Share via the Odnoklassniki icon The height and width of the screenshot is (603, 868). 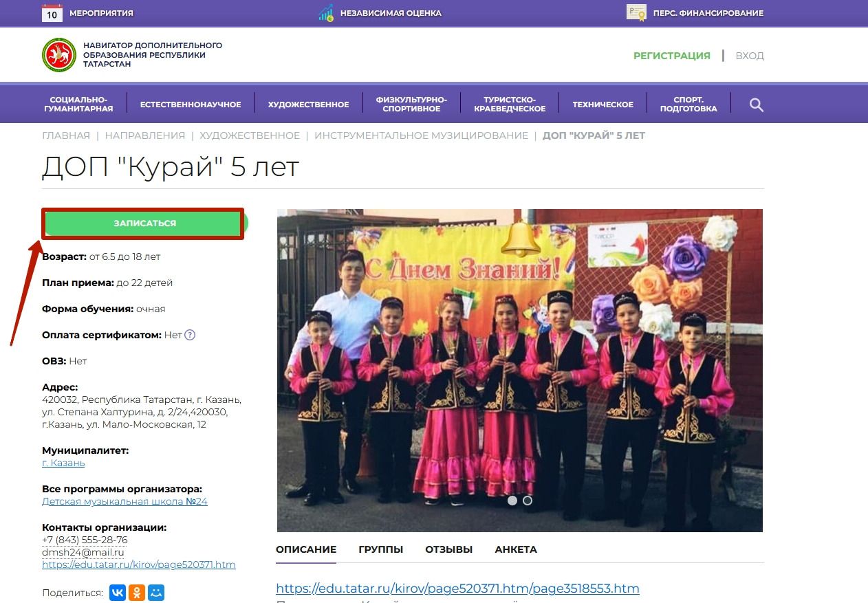click(137, 592)
